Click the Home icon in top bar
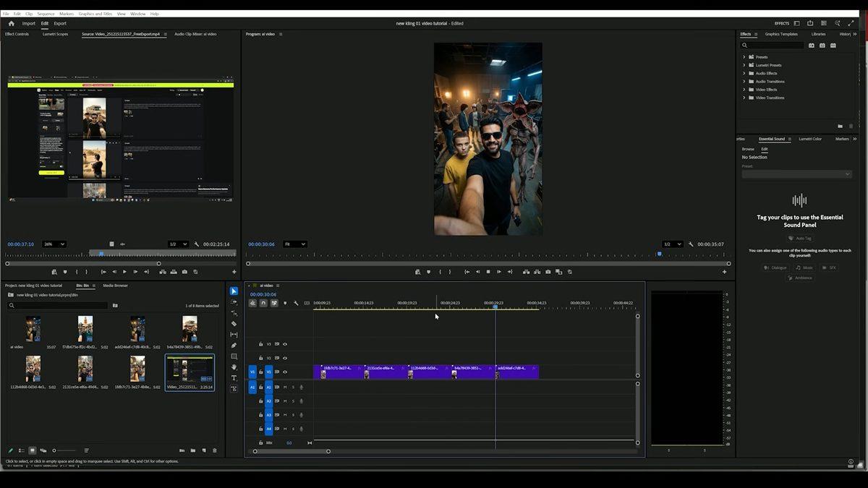The height and width of the screenshot is (488, 868). point(11,23)
